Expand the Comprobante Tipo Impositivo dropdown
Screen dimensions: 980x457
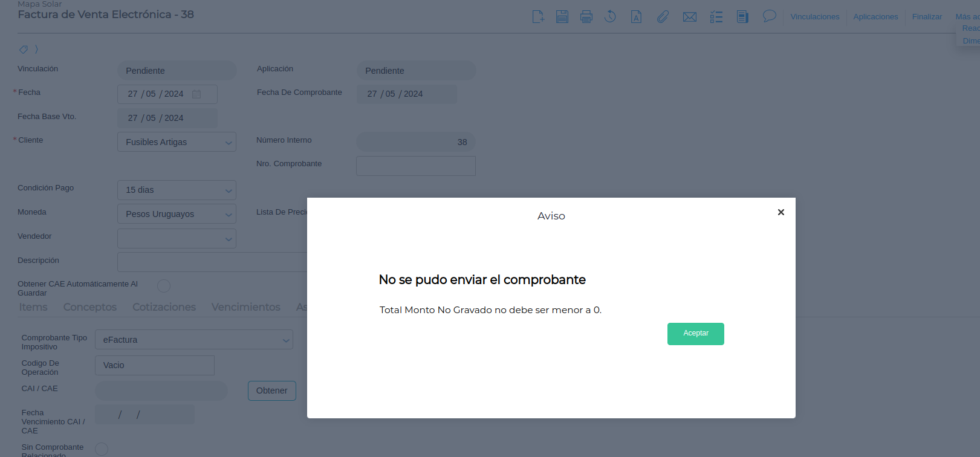click(x=194, y=340)
